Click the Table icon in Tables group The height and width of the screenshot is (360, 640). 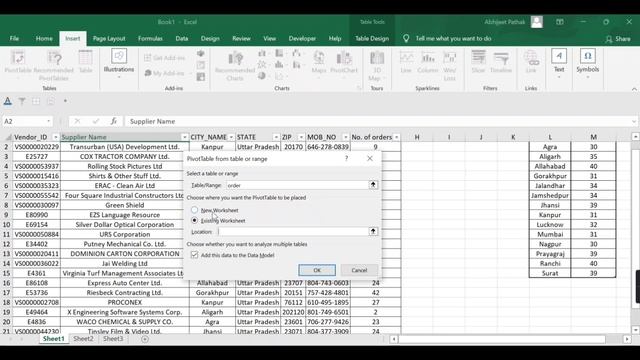[x=85, y=62]
